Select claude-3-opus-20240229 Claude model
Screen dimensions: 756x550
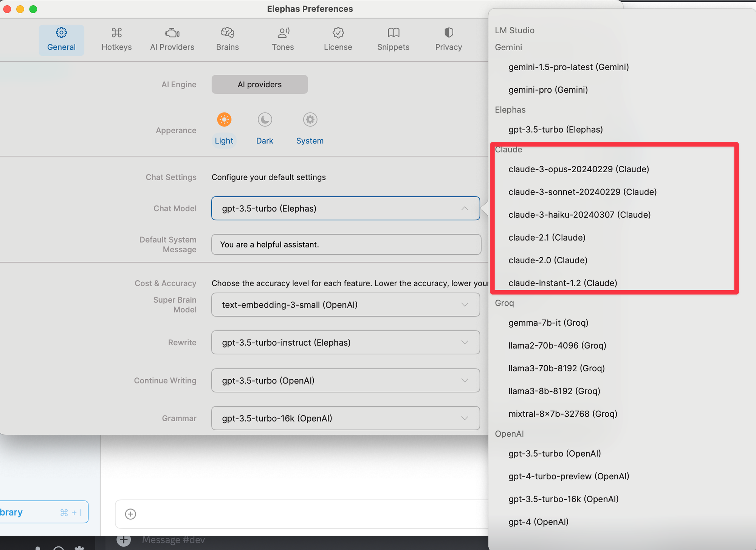click(578, 169)
